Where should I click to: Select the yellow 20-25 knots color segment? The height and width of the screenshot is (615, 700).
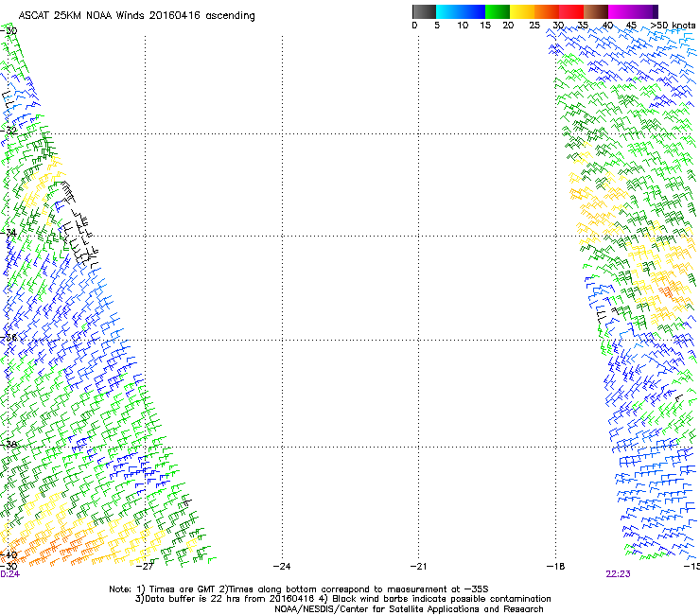click(x=522, y=11)
